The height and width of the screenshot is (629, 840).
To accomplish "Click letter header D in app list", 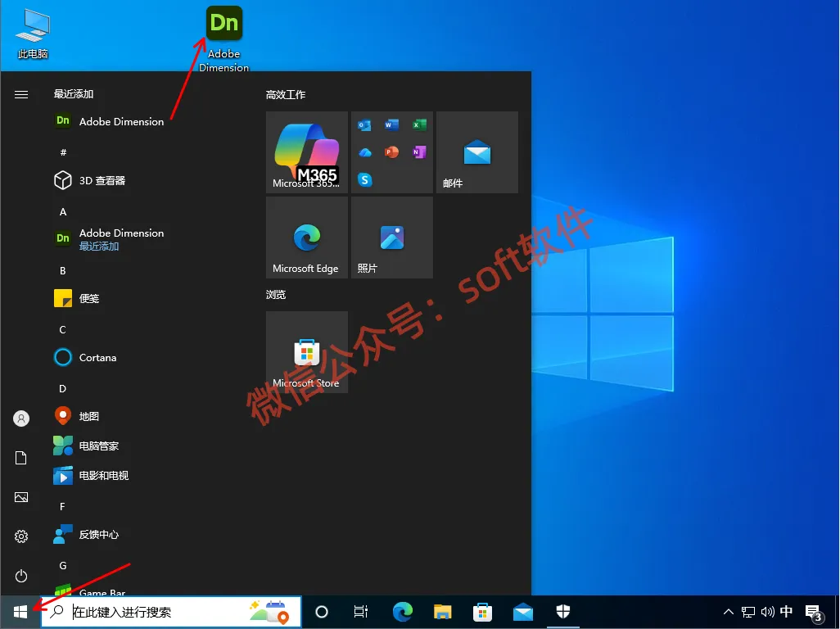I will pos(63,388).
